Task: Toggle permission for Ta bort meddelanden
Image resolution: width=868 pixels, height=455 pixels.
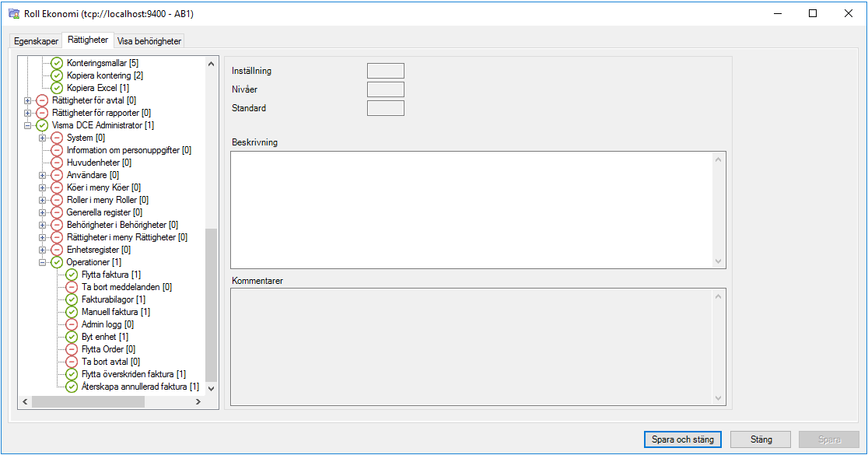Action: (71, 287)
